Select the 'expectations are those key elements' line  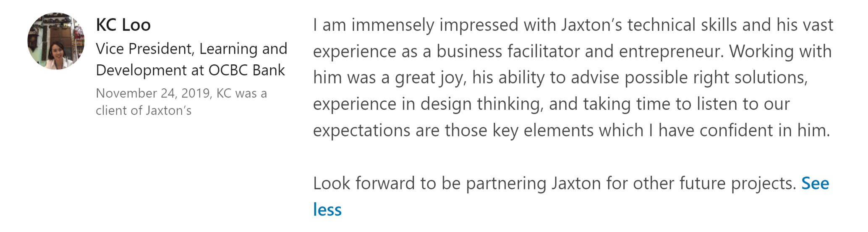coord(572,131)
